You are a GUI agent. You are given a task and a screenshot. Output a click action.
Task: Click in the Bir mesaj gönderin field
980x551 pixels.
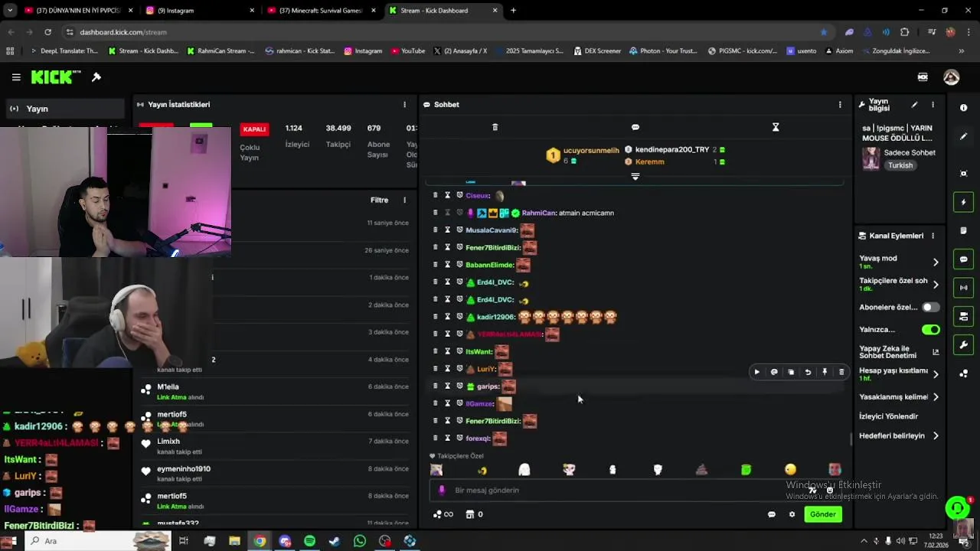pos(635,491)
